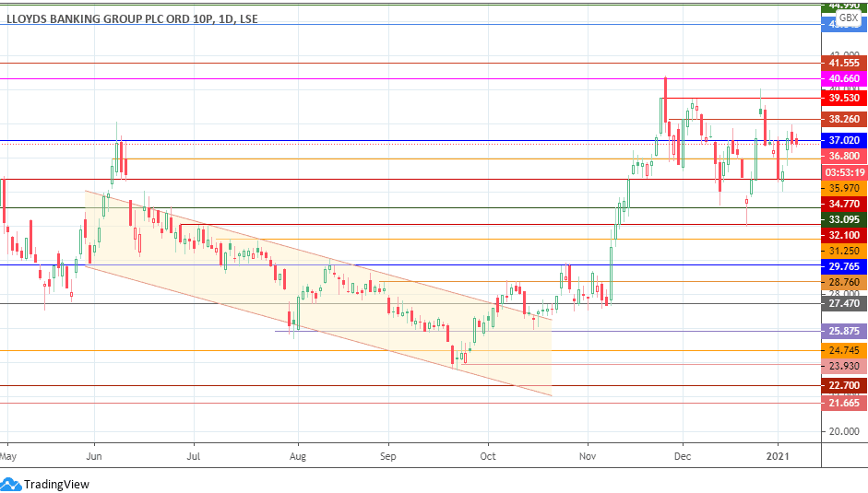
Task: Select the purple 25.875 price label
Action: [x=844, y=331]
